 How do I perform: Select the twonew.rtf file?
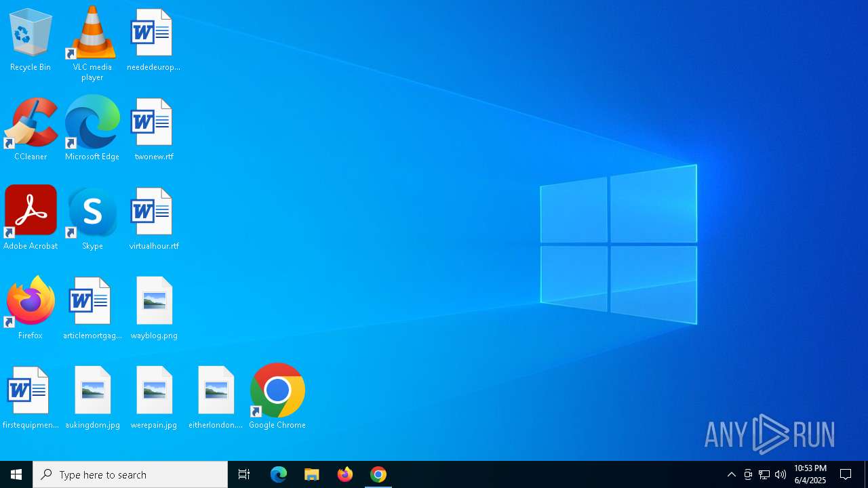tap(153, 129)
